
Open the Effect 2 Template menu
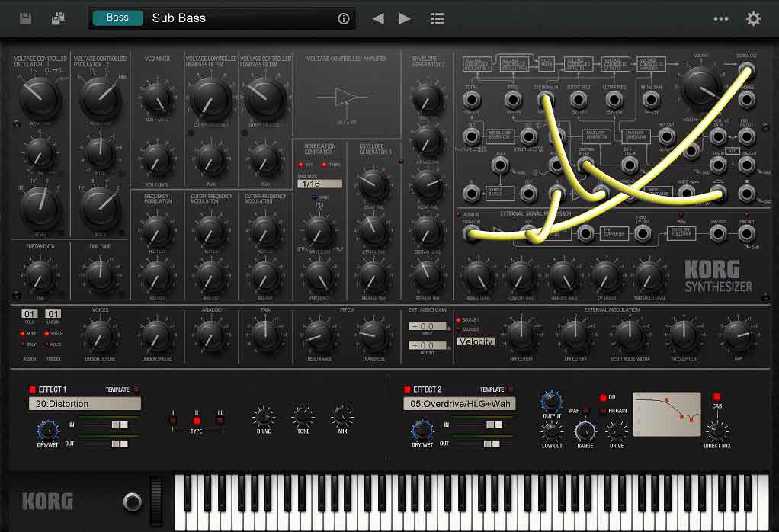pos(511,389)
